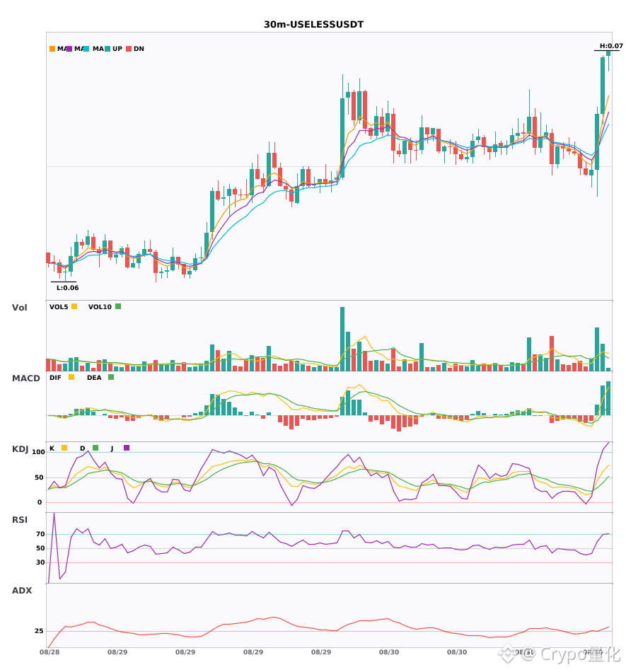Click the orange MA legend swatch

52,49
